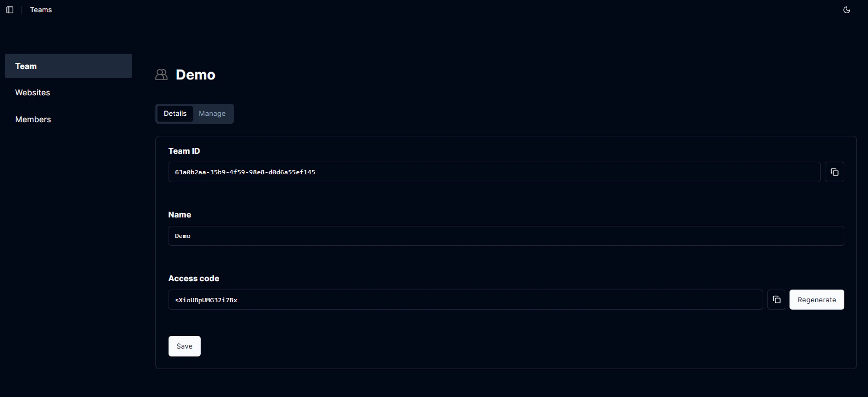Screen dimensions: 868x397
Task: Click the Demo team heading
Action: (x=196, y=74)
